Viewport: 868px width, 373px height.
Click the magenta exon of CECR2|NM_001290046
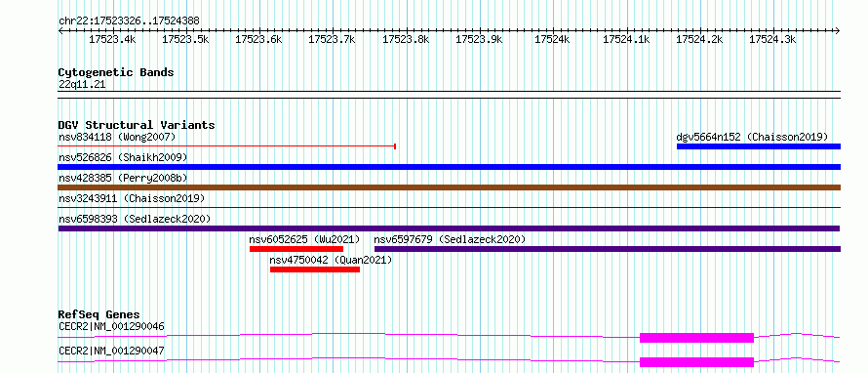tap(697, 338)
